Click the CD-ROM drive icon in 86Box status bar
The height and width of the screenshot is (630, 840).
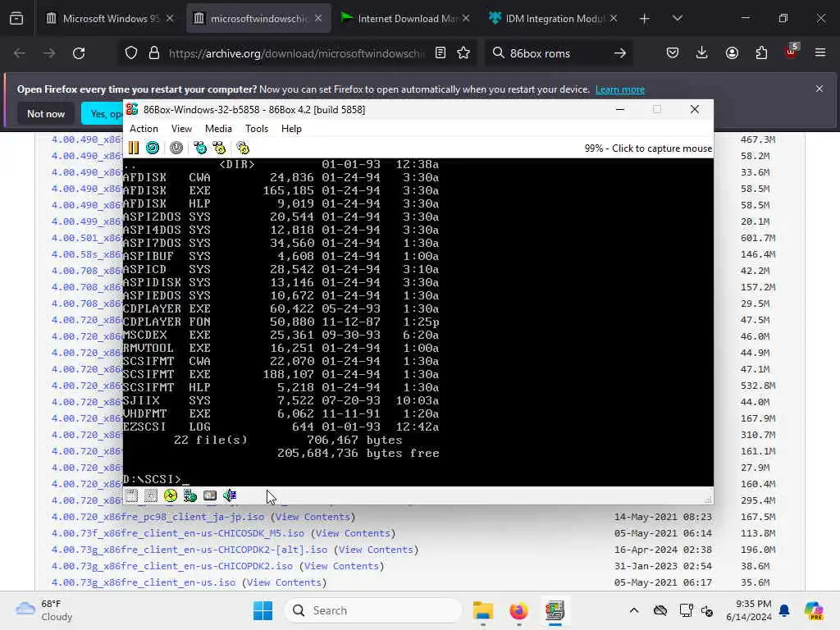click(x=171, y=495)
